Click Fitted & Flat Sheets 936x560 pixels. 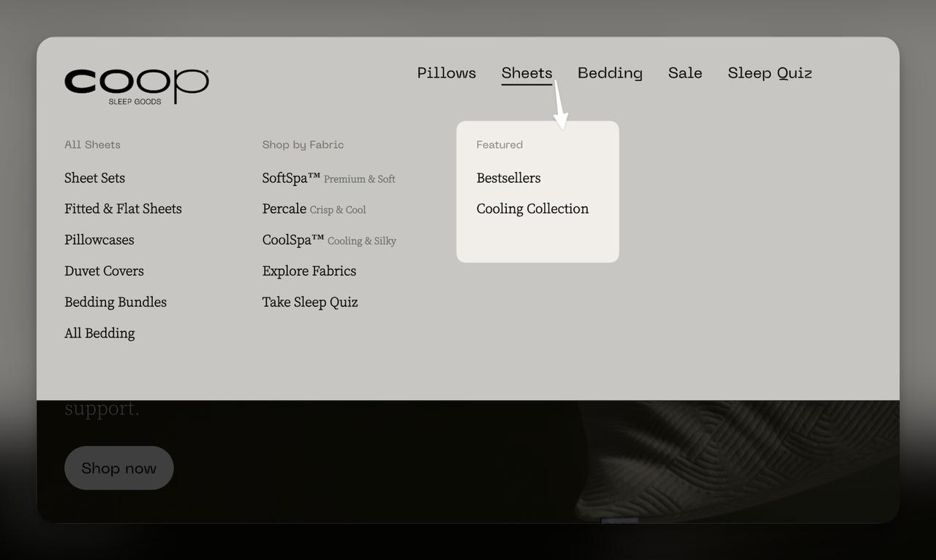point(123,208)
